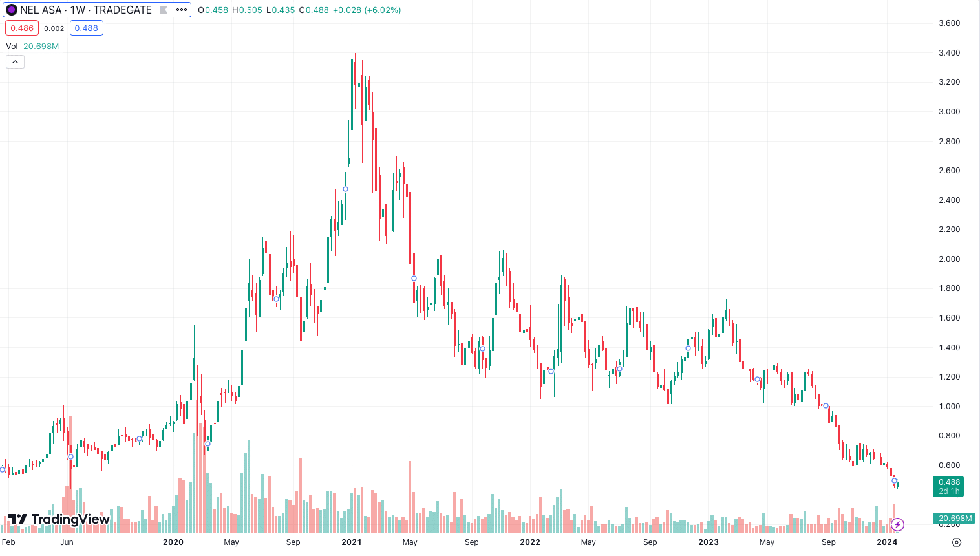Viewport: 980px width, 556px height.
Task: Click 3.000 on the price axis
Action: pyautogui.click(x=949, y=112)
